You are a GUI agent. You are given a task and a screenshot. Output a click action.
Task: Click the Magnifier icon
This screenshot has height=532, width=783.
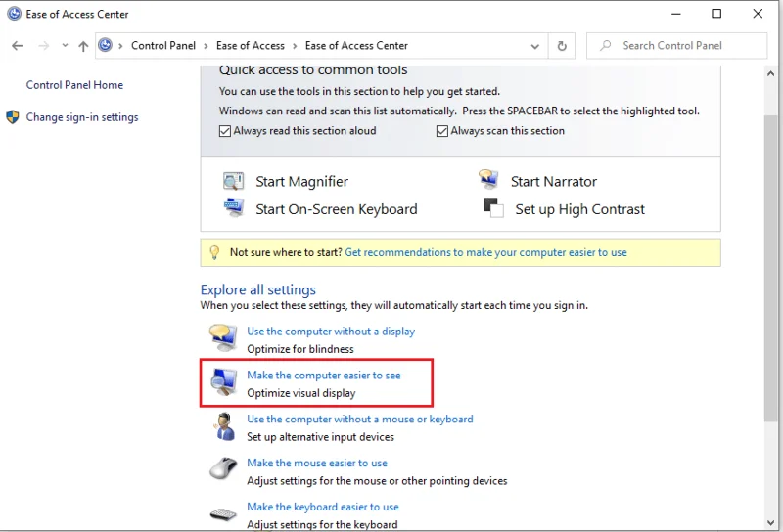[233, 181]
